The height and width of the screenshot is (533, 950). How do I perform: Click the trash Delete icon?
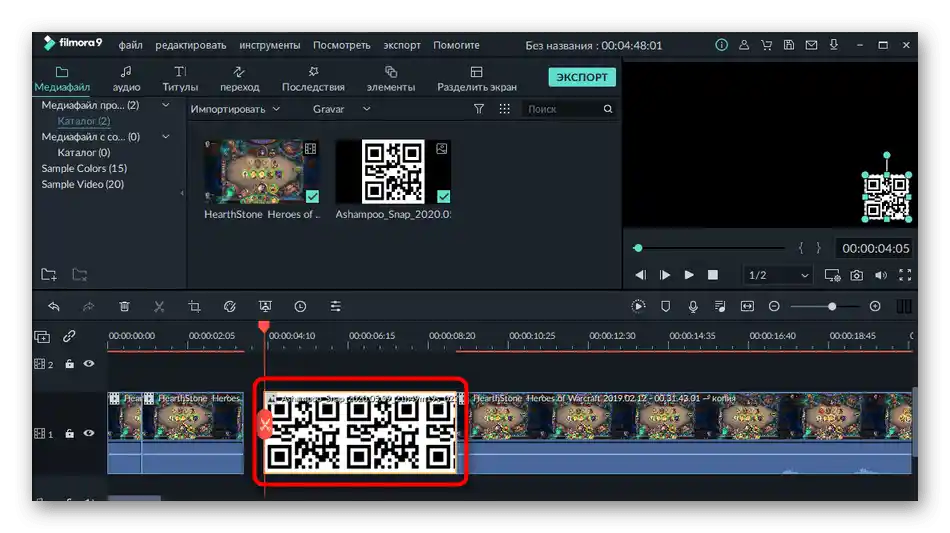pos(124,306)
